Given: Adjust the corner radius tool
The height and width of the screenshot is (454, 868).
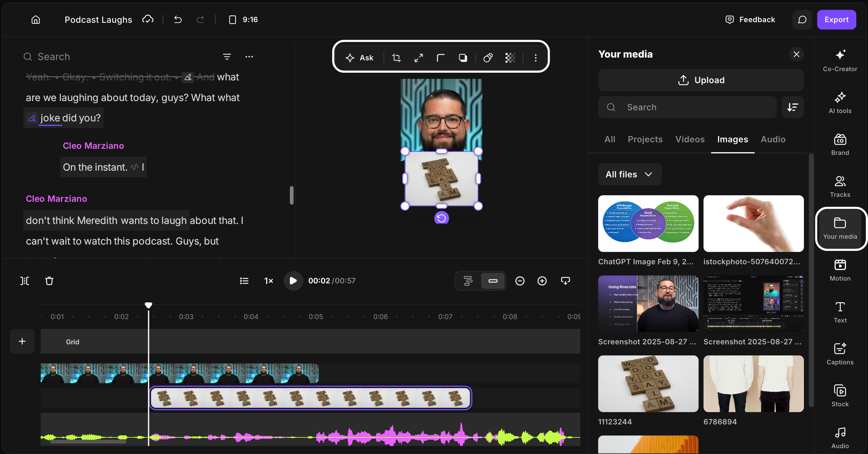Looking at the screenshot, I should 441,58.
